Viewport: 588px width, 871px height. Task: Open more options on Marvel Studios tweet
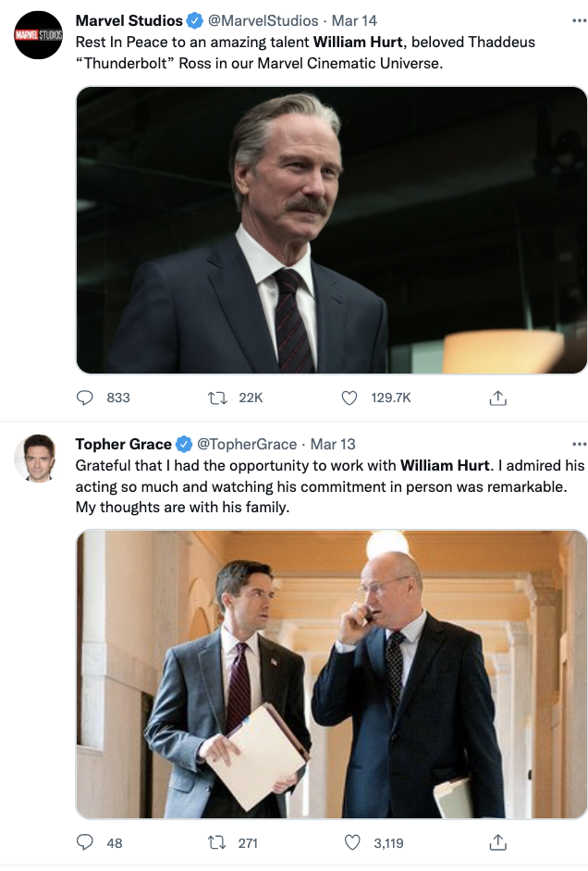(580, 20)
